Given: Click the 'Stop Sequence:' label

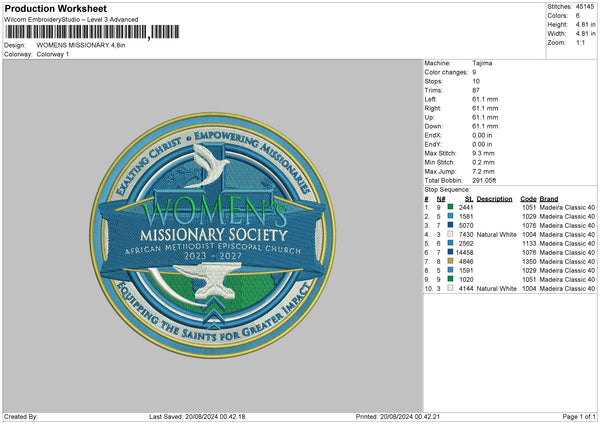Looking at the screenshot, I should pos(447,189).
